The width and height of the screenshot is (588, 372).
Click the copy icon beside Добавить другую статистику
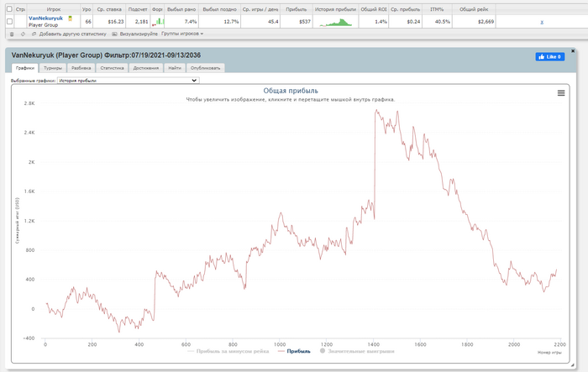pos(34,34)
